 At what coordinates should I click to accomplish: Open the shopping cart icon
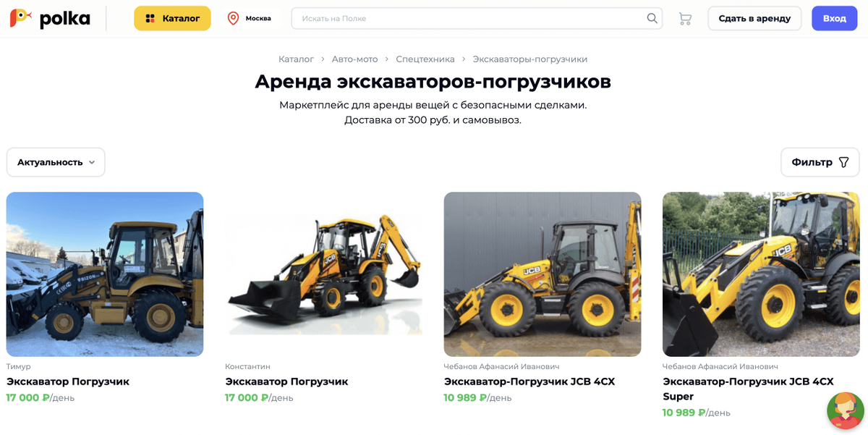click(x=685, y=19)
